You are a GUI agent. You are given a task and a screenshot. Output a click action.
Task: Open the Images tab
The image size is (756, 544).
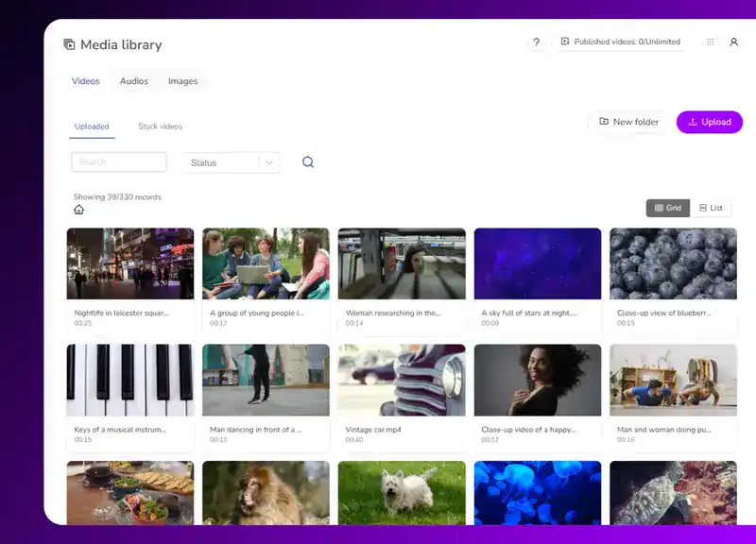pos(182,81)
